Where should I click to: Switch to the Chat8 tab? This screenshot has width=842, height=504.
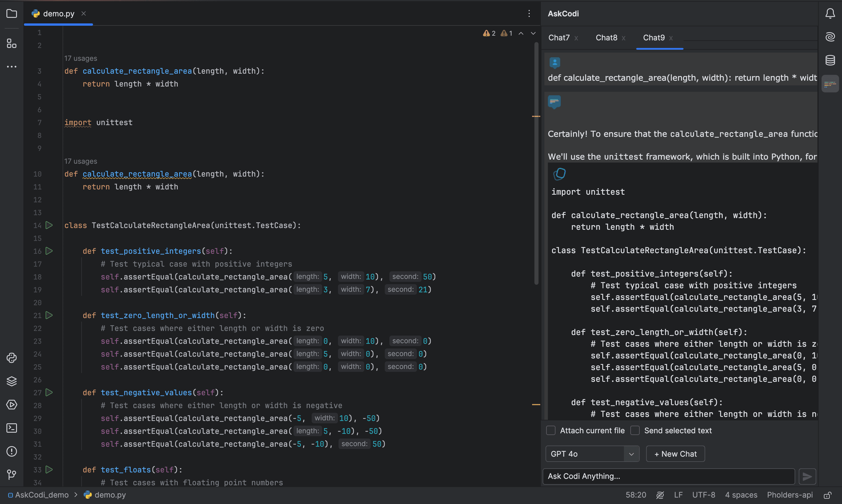pos(607,38)
